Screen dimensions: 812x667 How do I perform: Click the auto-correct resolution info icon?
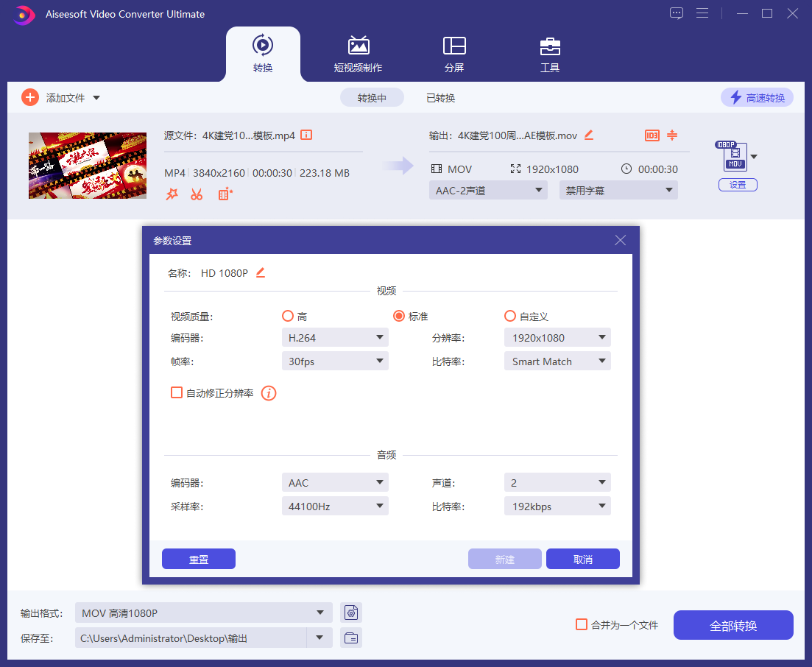[268, 393]
